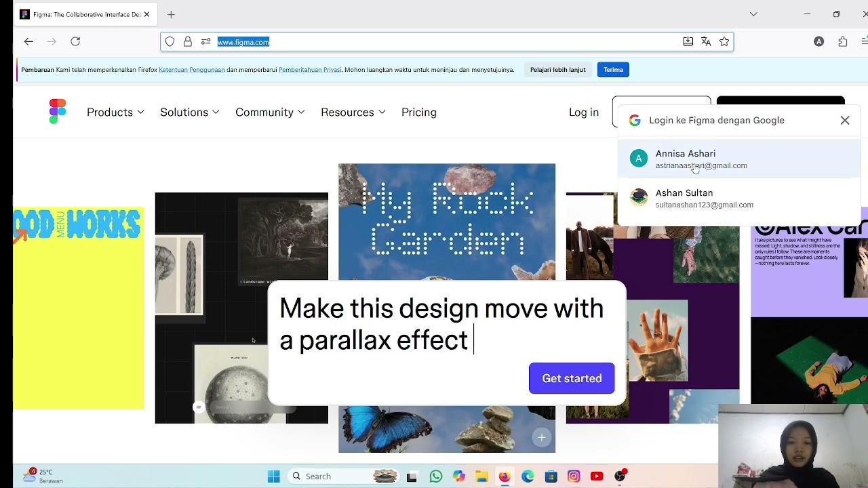This screenshot has height=488, width=868.
Task: Go to Figma home via logo
Action: [x=58, y=112]
